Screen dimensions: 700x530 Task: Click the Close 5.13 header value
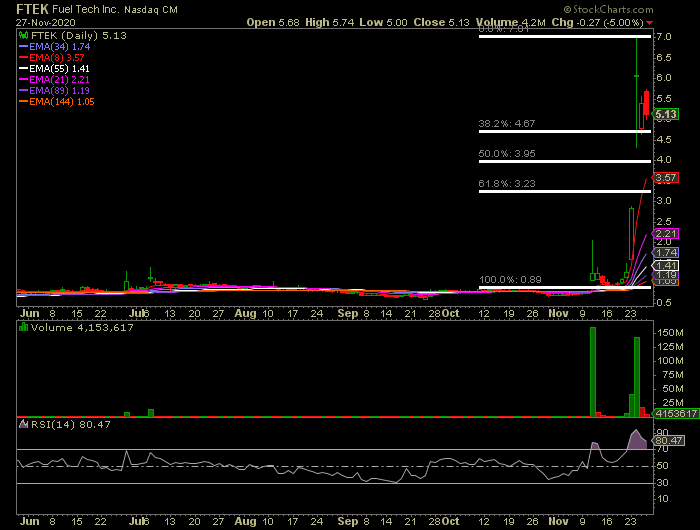442,22
